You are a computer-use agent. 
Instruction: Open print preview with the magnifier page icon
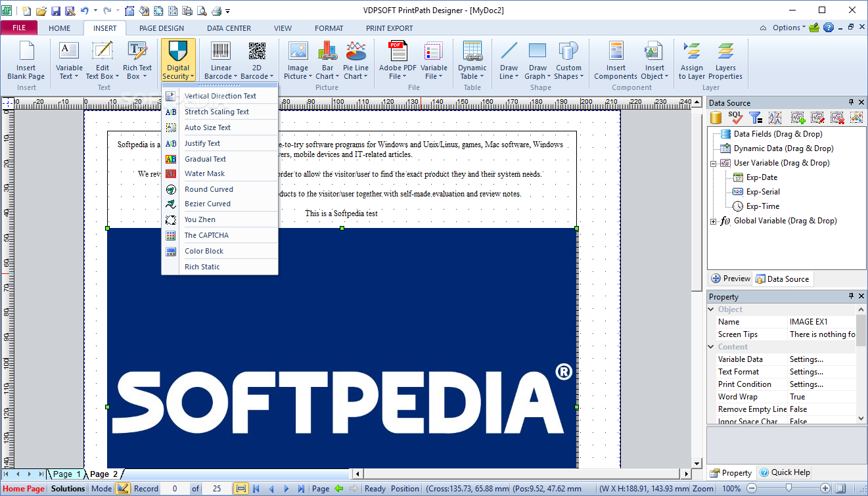tap(202, 11)
